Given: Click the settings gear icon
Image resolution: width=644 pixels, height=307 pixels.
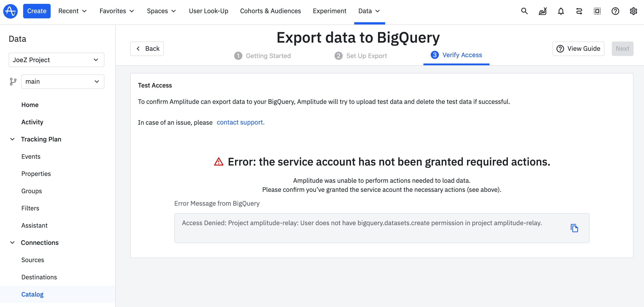Looking at the screenshot, I should 633,11.
